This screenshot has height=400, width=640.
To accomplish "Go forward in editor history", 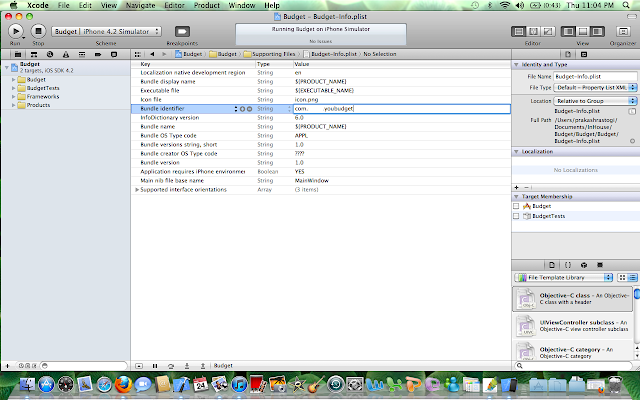I will (164, 54).
